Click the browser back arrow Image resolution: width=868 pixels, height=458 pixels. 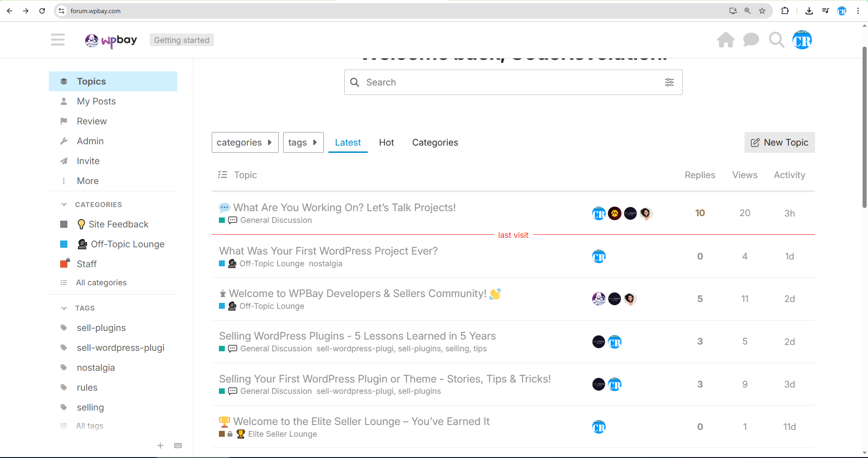(9, 11)
